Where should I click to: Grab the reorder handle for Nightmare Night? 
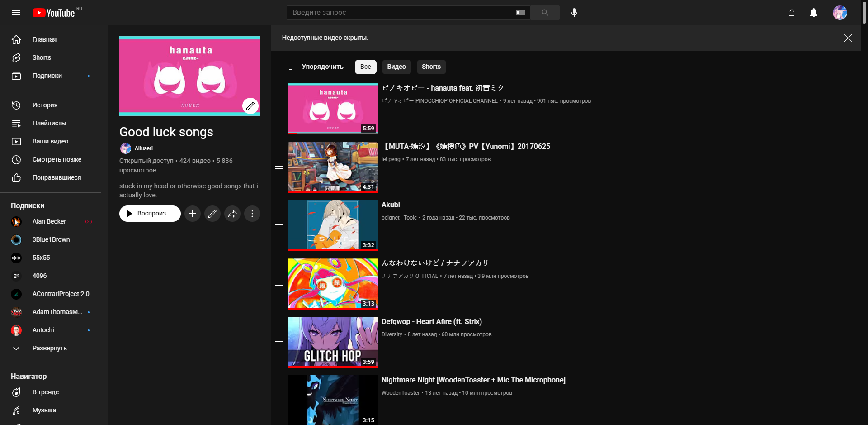[279, 401]
